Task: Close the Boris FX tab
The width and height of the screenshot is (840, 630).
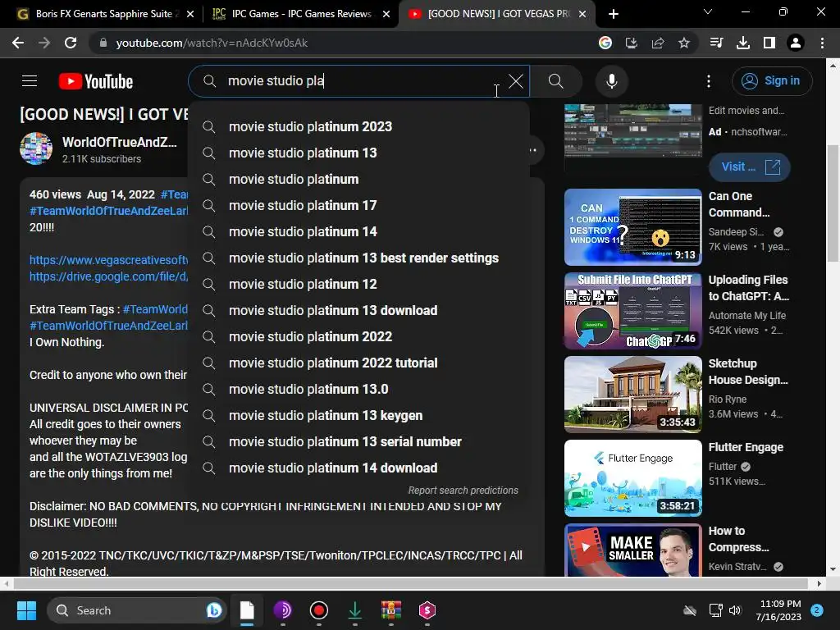Action: click(190, 14)
